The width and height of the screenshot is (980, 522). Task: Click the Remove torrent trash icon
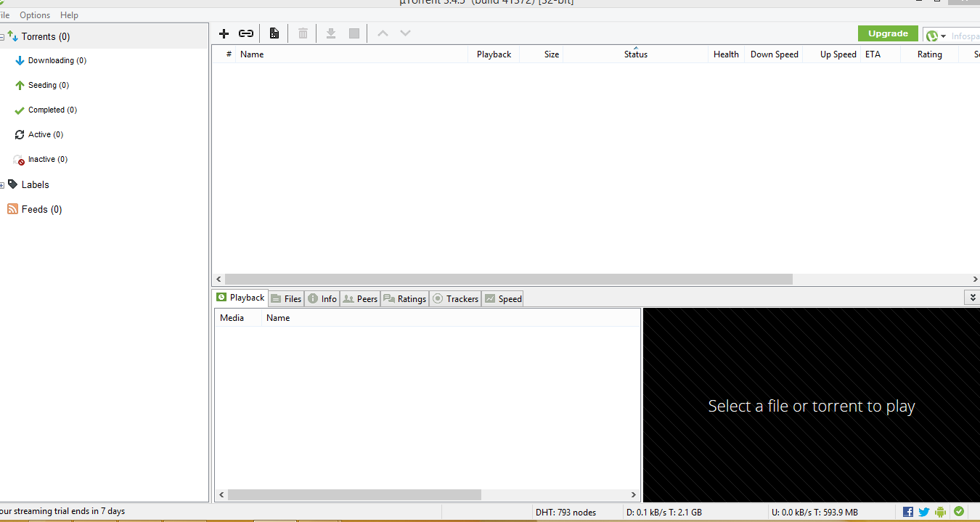pos(303,33)
